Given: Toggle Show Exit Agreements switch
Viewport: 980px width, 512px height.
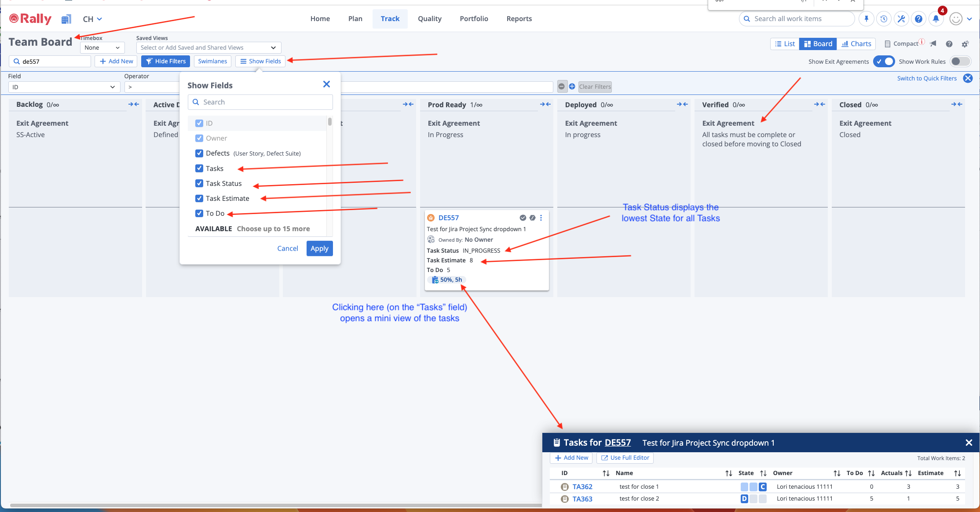Looking at the screenshot, I should pos(884,62).
